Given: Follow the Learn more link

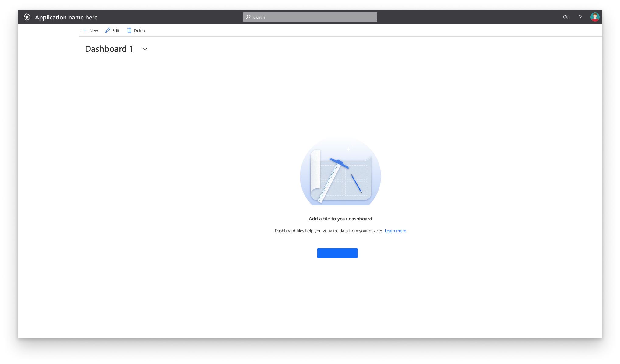Looking at the screenshot, I should click(395, 231).
